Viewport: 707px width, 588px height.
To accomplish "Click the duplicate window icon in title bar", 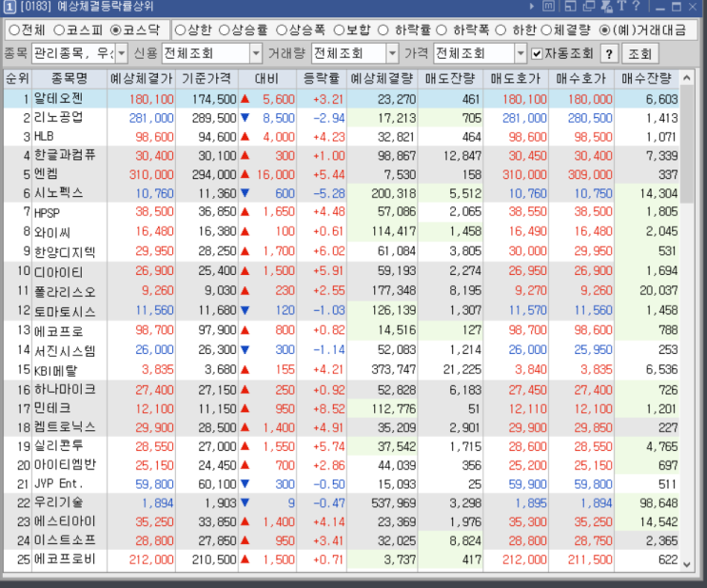I will pos(589,7).
